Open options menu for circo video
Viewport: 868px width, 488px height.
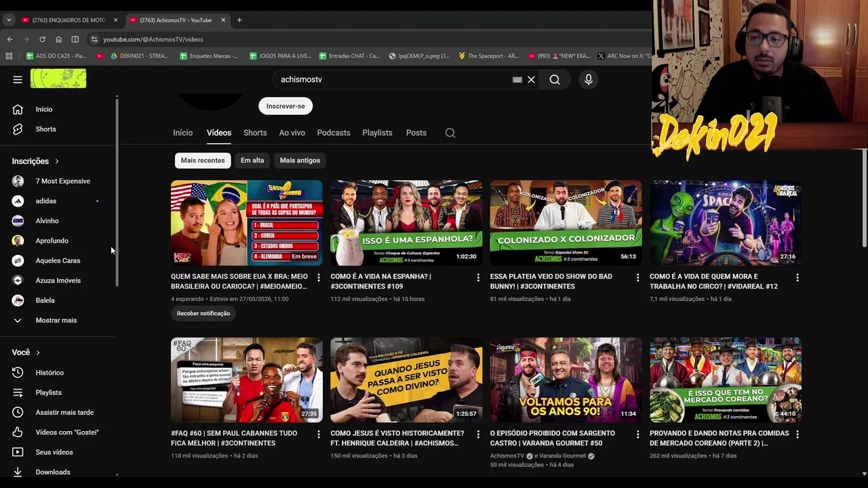tap(797, 277)
